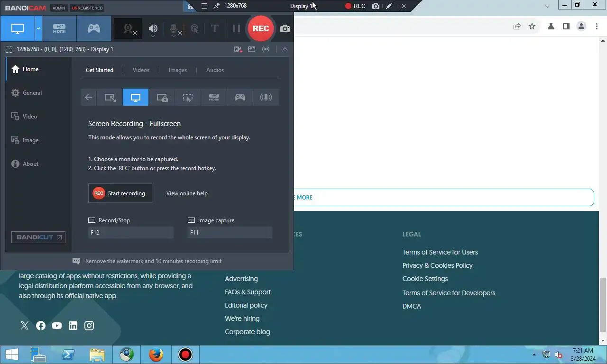Click the scheduled recording camera icon in status bar
Screen dimensions: 607x364
coord(238,49)
